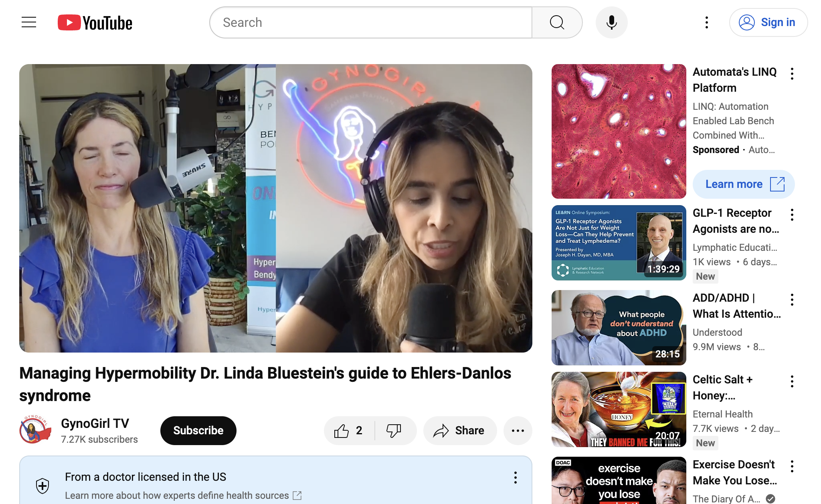Dislike the video with thumbs-down
This screenshot has height=504, width=821.
pyautogui.click(x=394, y=430)
